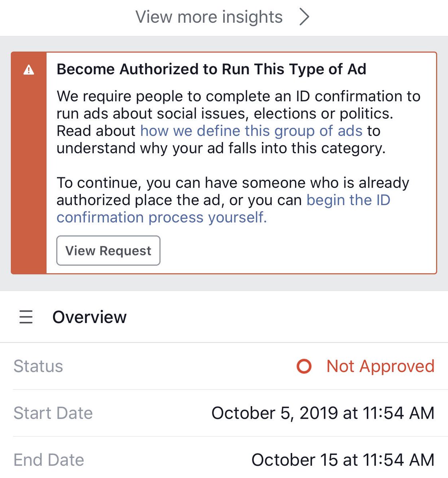The height and width of the screenshot is (478, 448).
Task: Open the 'confirmation process yourself.' link line
Action: point(161,217)
